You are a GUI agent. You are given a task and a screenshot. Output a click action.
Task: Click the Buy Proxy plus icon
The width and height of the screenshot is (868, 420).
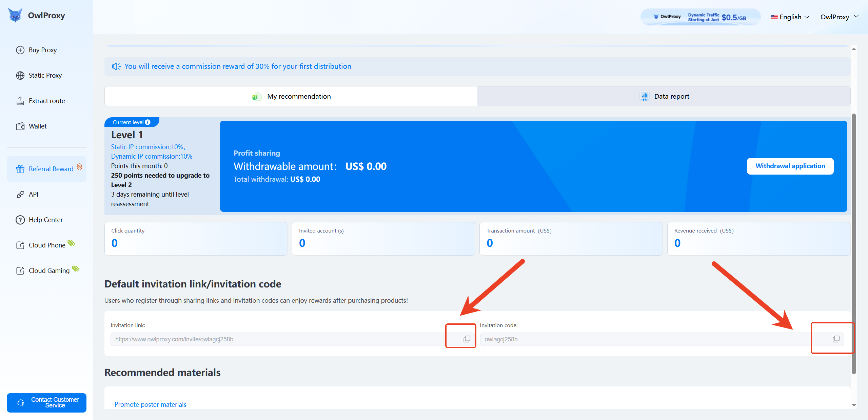(20, 50)
